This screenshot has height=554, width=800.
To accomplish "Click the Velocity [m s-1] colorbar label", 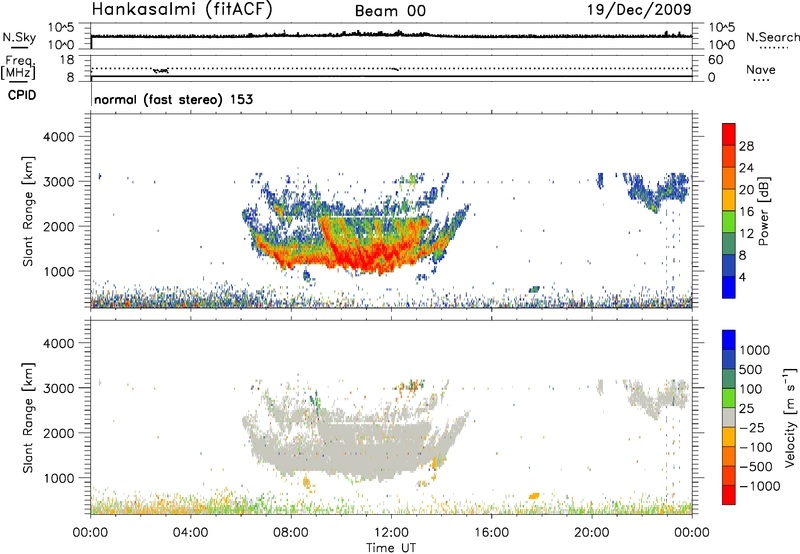I will coord(790,417).
